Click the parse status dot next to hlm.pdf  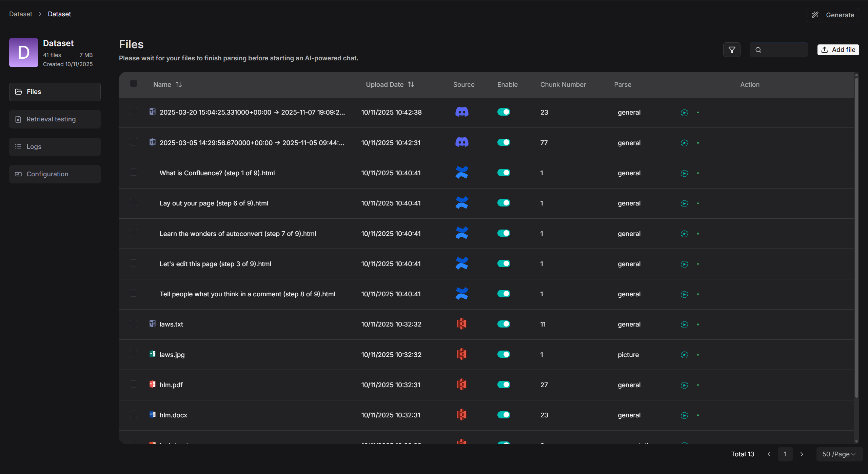pyautogui.click(x=698, y=385)
